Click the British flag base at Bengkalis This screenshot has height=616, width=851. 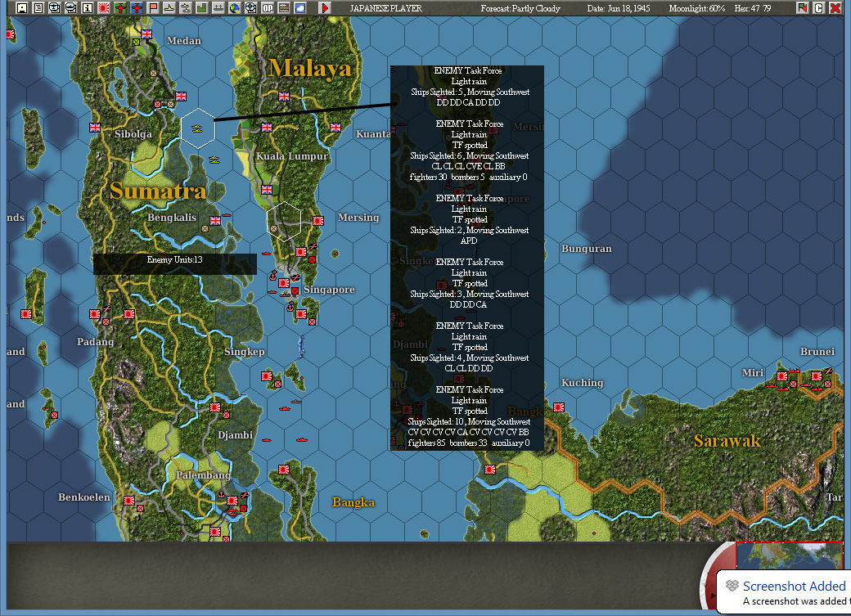coord(215,221)
